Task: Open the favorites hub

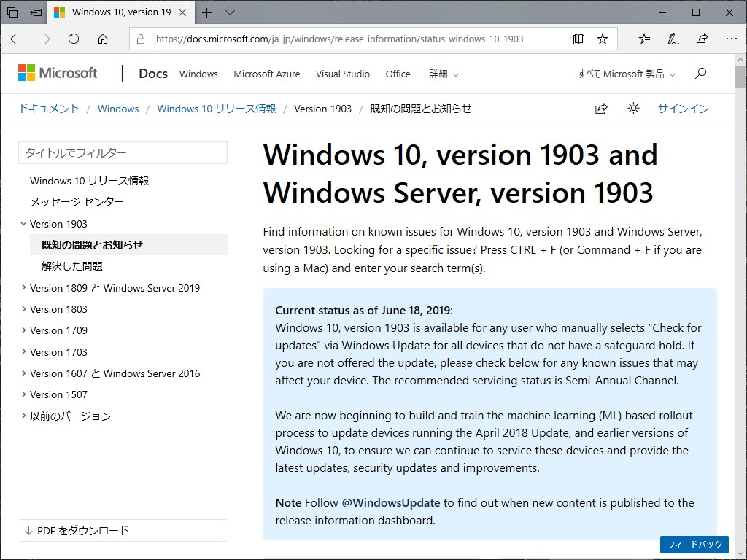Action: click(643, 39)
